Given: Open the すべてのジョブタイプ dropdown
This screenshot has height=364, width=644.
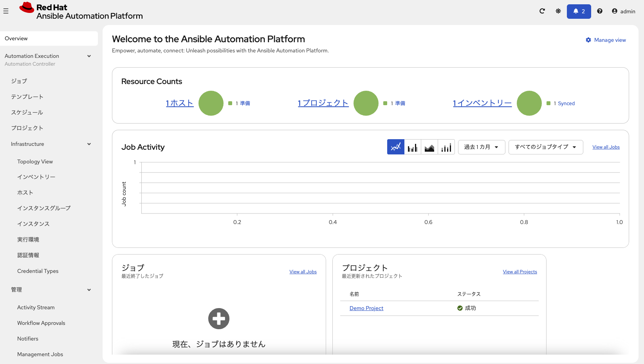Looking at the screenshot, I should [x=546, y=147].
